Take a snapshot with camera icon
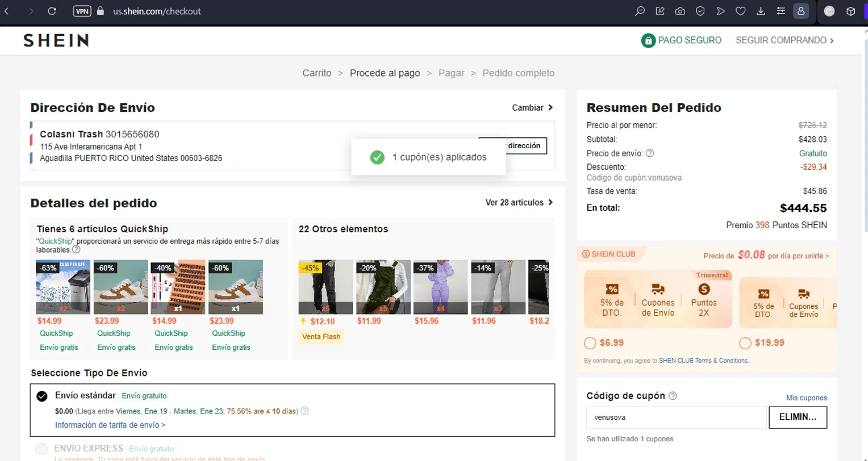Screen dimensions: 868x461 click(x=681, y=11)
